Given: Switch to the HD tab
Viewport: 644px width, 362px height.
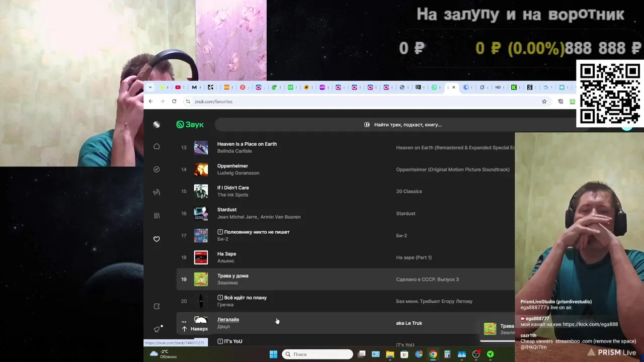Looking at the screenshot, I should 498,87.
